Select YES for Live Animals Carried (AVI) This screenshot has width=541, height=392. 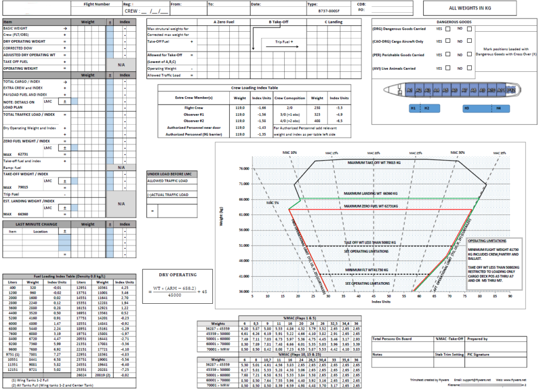point(448,68)
